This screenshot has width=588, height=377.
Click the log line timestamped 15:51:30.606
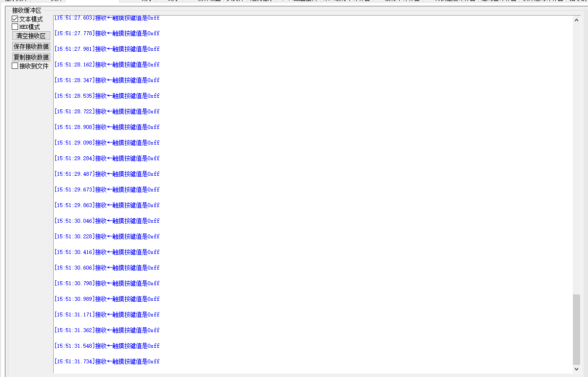coord(107,268)
